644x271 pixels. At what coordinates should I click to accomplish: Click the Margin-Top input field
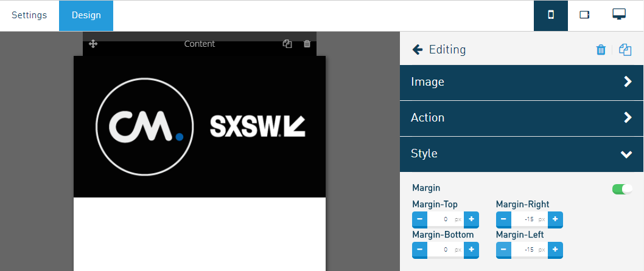pyautogui.click(x=446, y=219)
